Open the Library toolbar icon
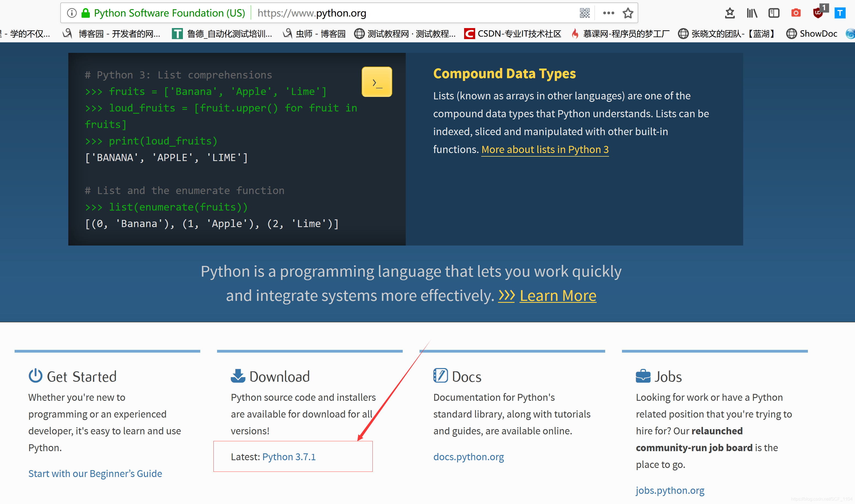This screenshot has width=855, height=504. pos(752,13)
